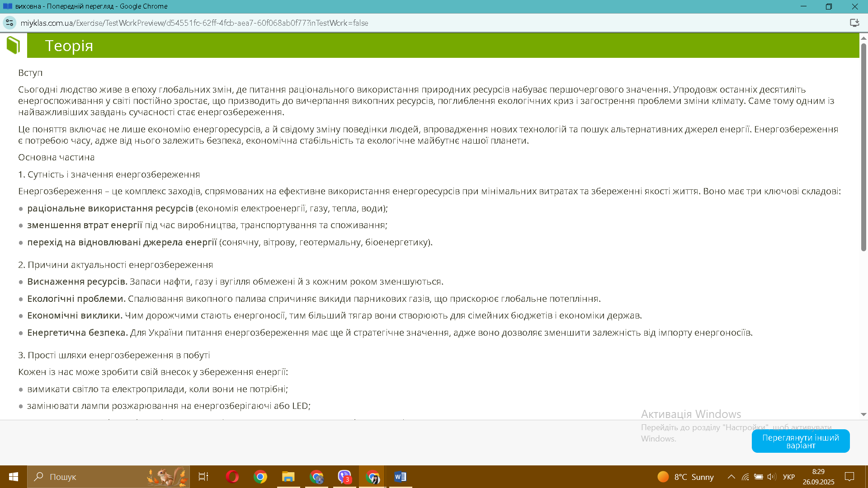Click volume speaker tray icon
The width and height of the screenshot is (868, 488).
771,477
